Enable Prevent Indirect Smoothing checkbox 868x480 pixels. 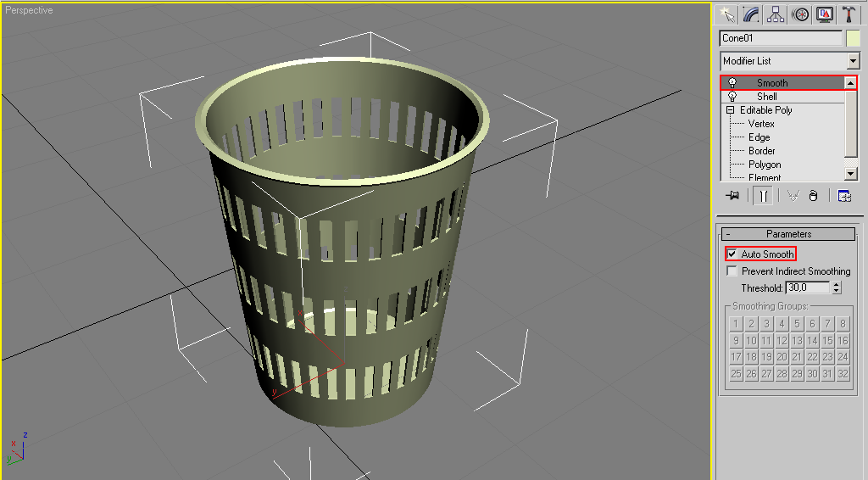click(732, 271)
